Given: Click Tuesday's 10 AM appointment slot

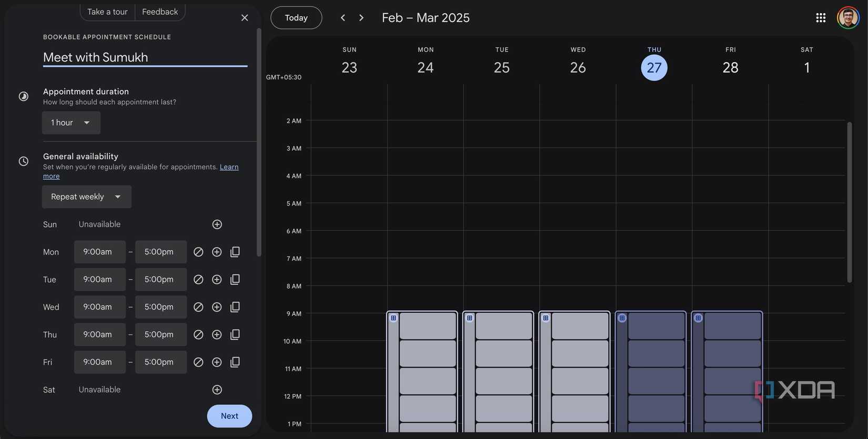Looking at the screenshot, I should [x=504, y=354].
